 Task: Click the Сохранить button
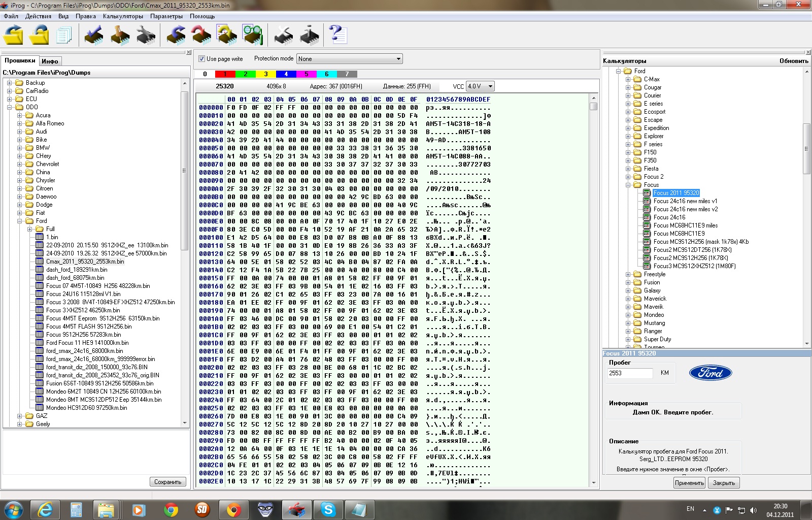point(167,482)
